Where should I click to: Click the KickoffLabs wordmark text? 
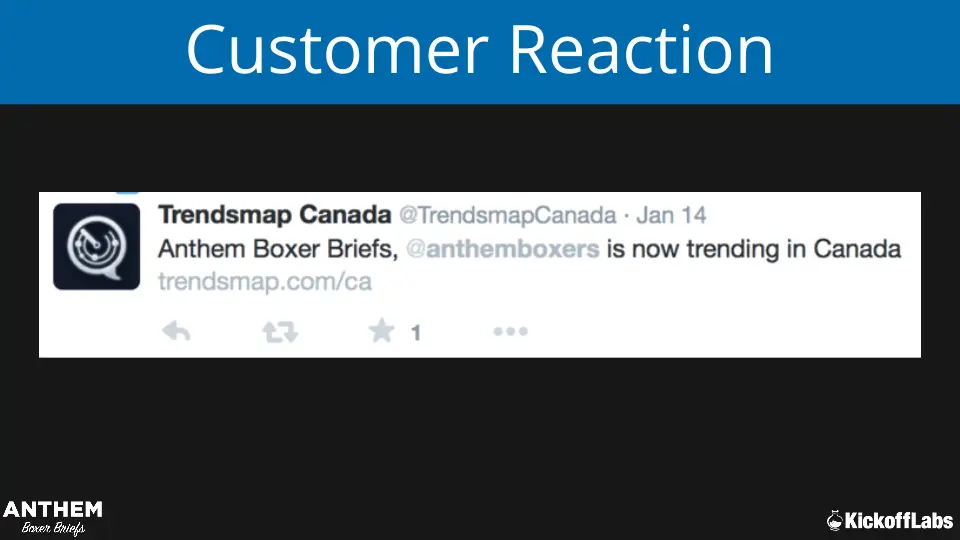point(899,520)
